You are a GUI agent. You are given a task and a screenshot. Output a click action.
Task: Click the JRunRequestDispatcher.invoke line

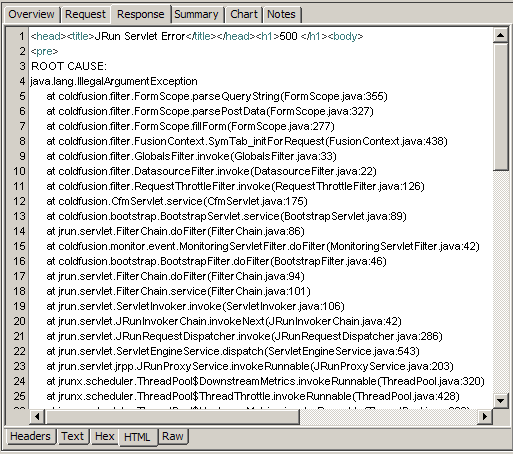[x=244, y=336]
